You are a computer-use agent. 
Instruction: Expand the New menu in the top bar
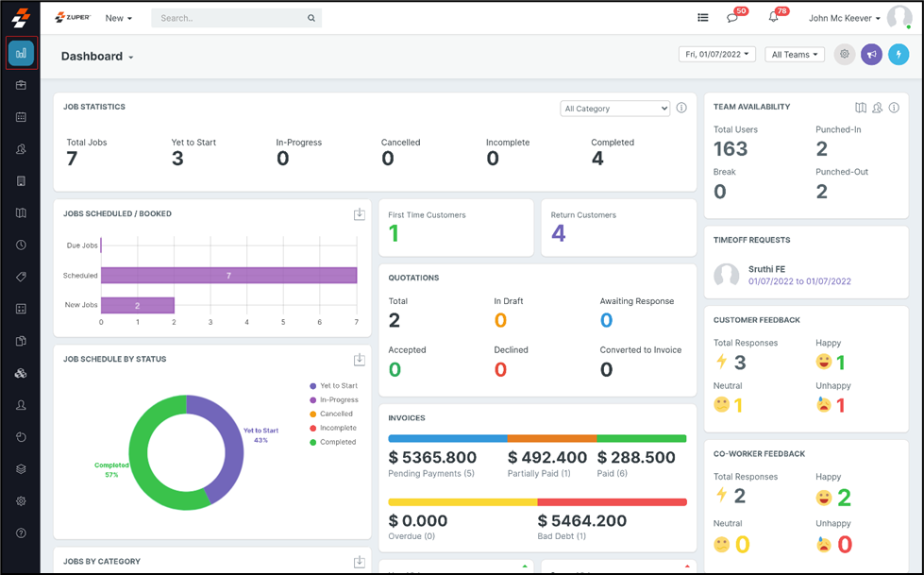click(119, 17)
